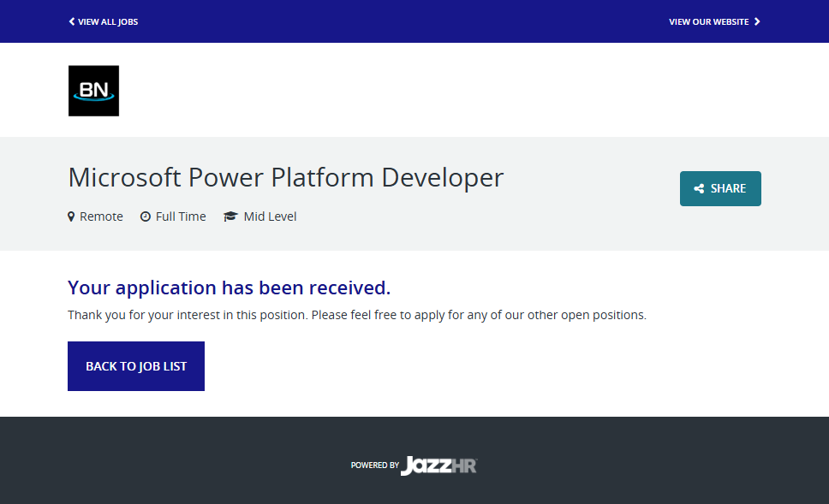Image resolution: width=829 pixels, height=504 pixels.
Task: Click the left chevron beside View All Jobs
Action: [x=72, y=21]
